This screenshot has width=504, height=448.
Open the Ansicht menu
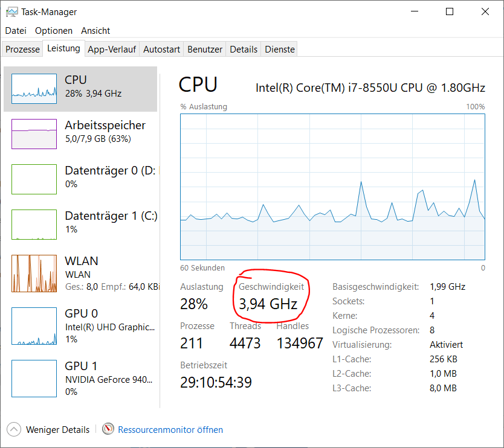click(x=95, y=31)
